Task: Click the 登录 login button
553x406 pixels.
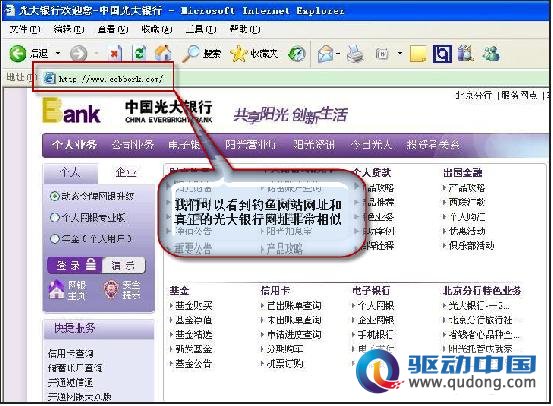Action: [x=75, y=265]
